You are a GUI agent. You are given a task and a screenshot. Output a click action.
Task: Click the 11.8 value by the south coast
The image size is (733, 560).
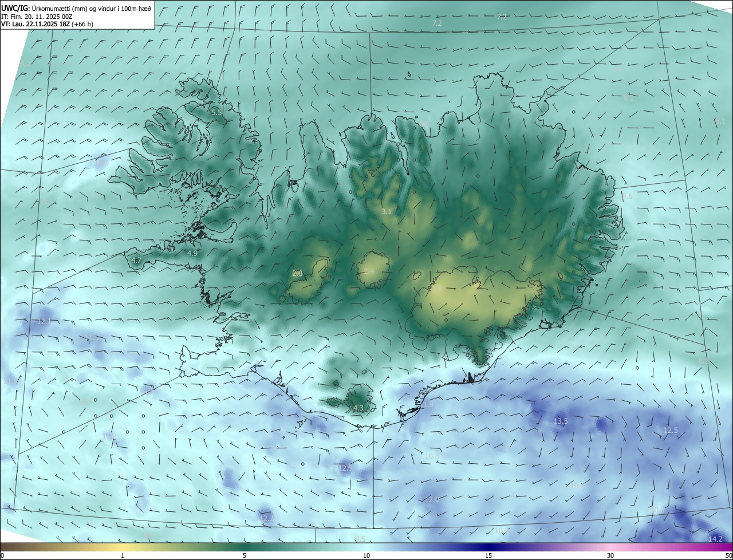tap(427, 405)
